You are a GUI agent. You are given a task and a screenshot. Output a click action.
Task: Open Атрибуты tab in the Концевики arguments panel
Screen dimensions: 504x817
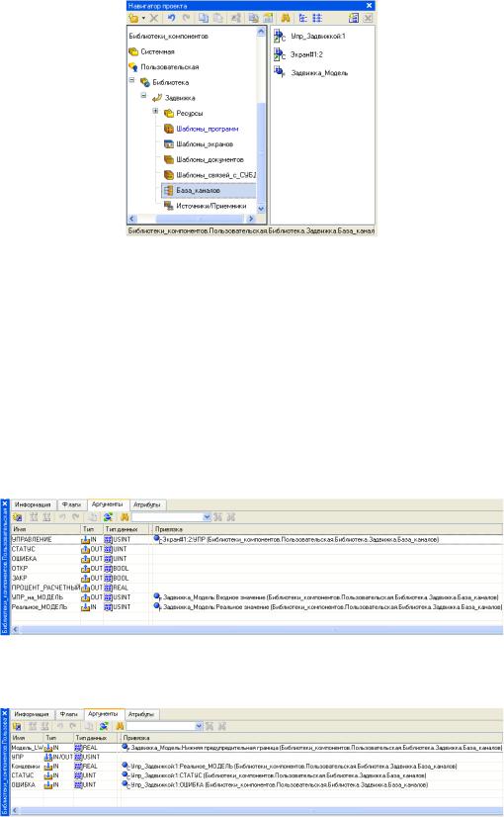click(x=141, y=714)
